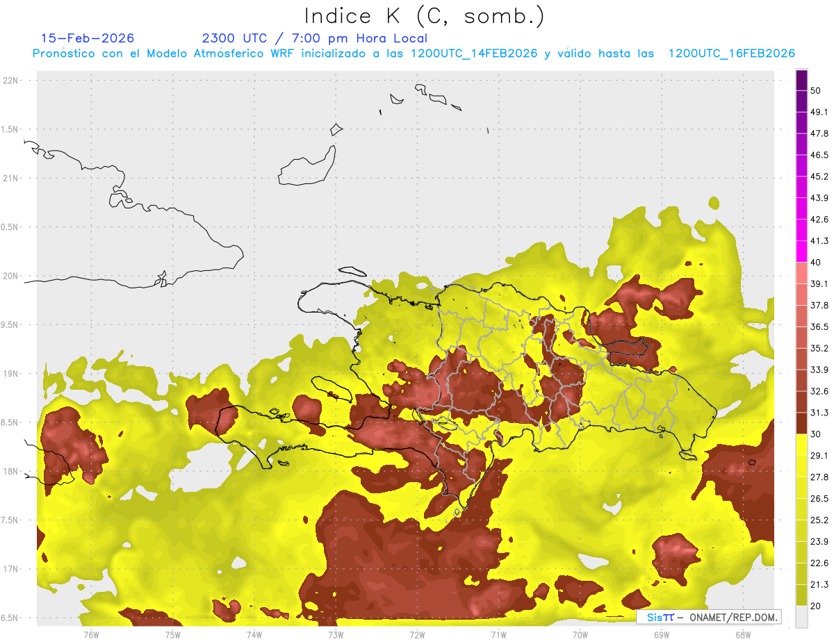Click the "68W" longitude label
The height and width of the screenshot is (644, 834).
click(742, 634)
